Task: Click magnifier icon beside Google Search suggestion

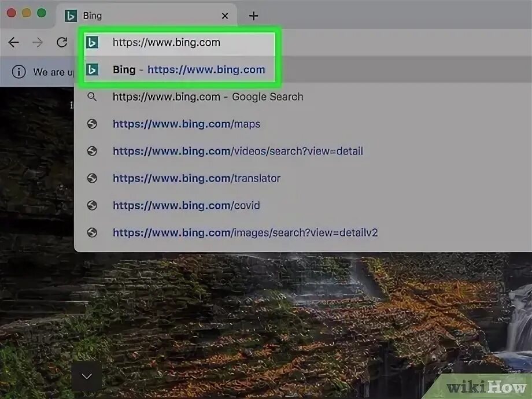Action: point(92,97)
